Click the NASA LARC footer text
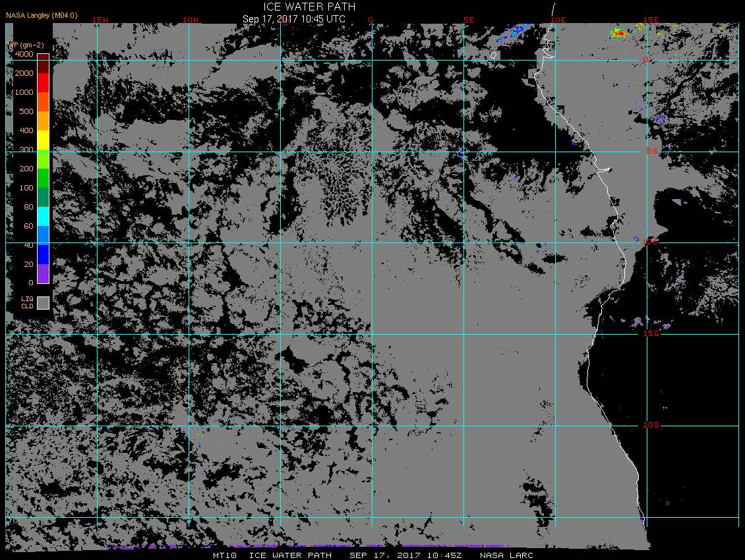 pos(506,555)
